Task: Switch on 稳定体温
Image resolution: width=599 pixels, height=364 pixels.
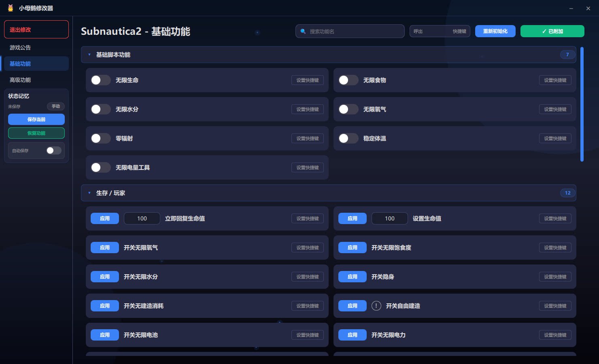Action: pyautogui.click(x=348, y=138)
